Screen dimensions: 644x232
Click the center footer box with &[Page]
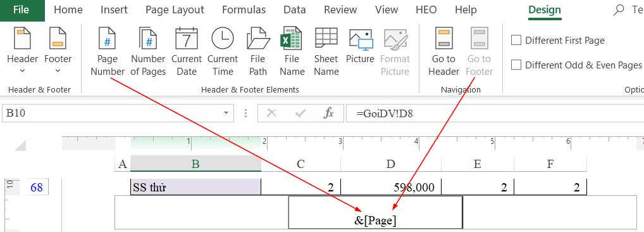(x=375, y=212)
